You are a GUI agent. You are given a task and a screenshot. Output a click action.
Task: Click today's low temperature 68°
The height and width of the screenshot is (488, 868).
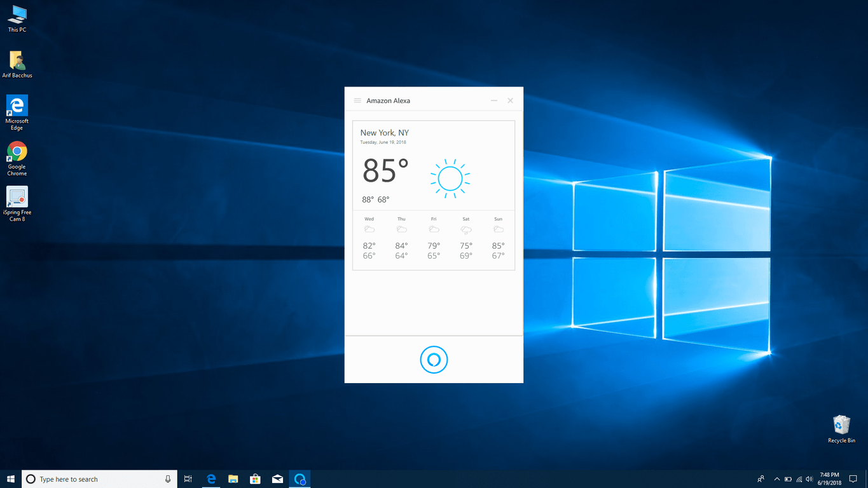(383, 200)
